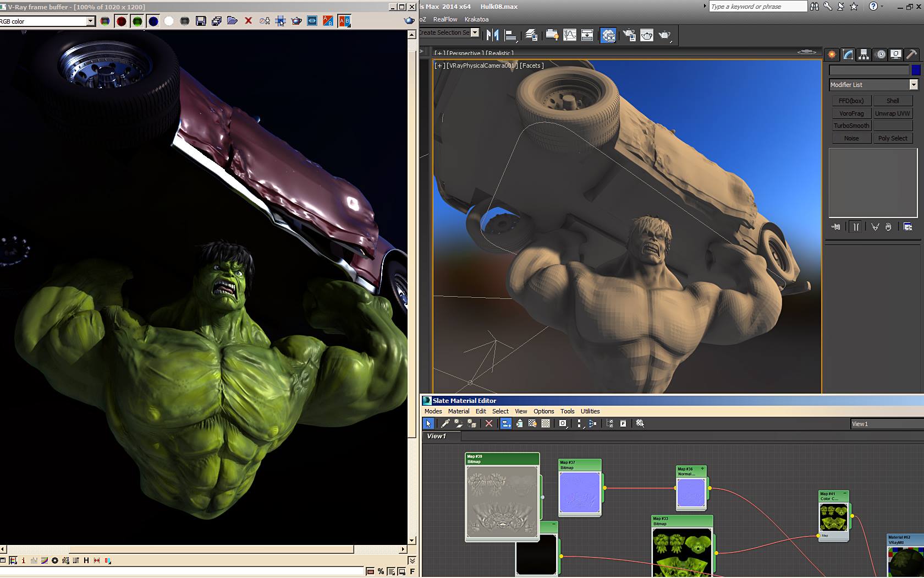Click the switch to RGB channel icon
The image size is (924, 578).
click(105, 21)
